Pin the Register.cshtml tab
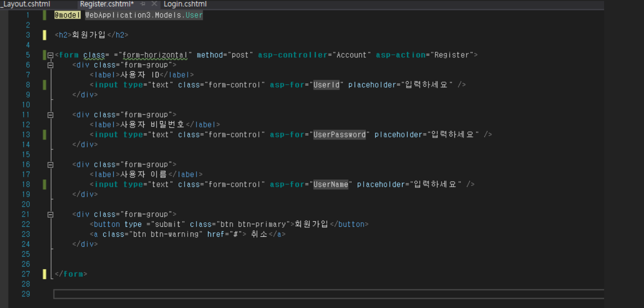Viewport: 644px width, 308px height. coord(143,4)
